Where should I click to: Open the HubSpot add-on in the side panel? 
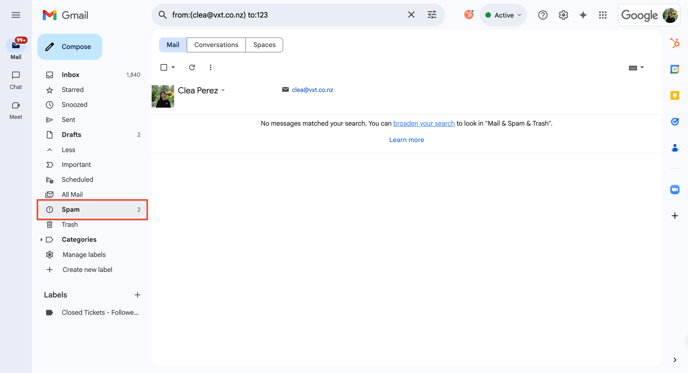[675, 43]
